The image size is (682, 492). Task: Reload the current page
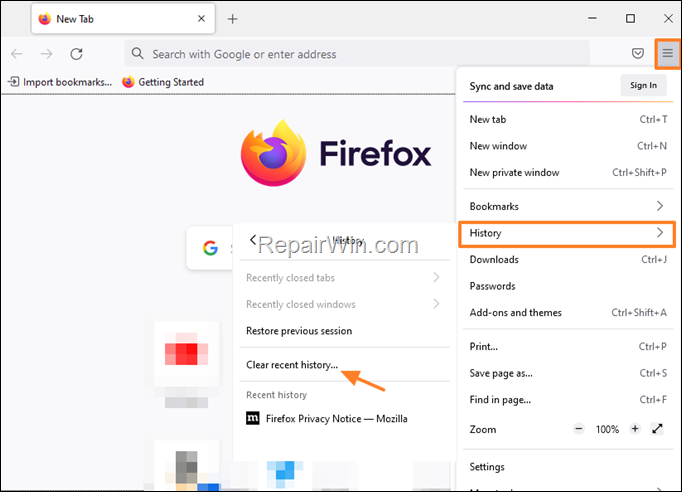click(x=77, y=54)
